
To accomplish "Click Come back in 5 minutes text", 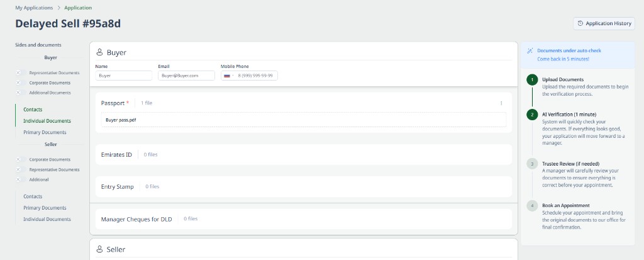I will (x=563, y=59).
